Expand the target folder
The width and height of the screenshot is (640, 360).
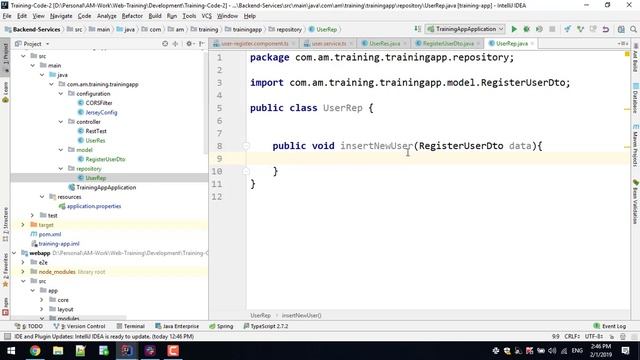pos(23,224)
